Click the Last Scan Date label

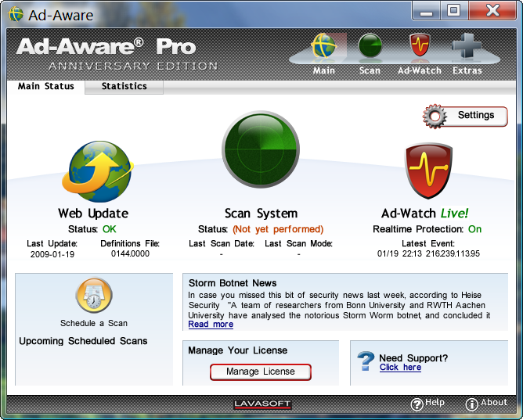[x=222, y=244]
